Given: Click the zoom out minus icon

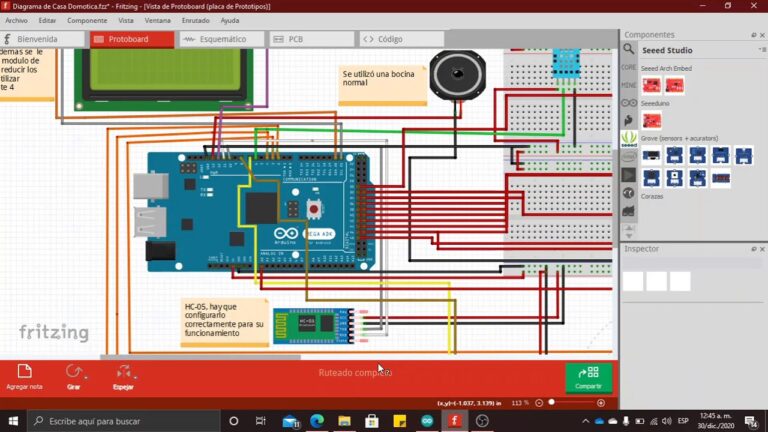Looking at the screenshot, I should pos(539,403).
